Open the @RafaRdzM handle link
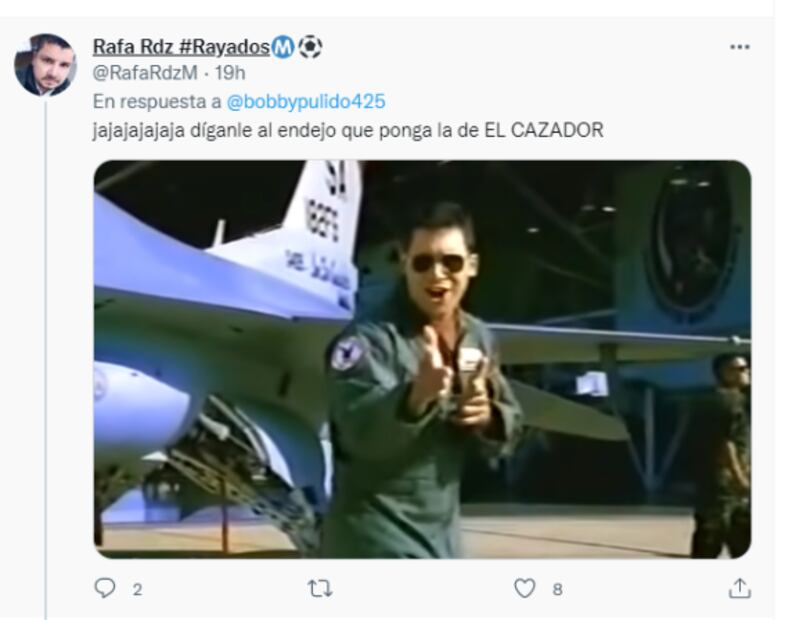Screen dimensions: 785x620 tap(145, 73)
